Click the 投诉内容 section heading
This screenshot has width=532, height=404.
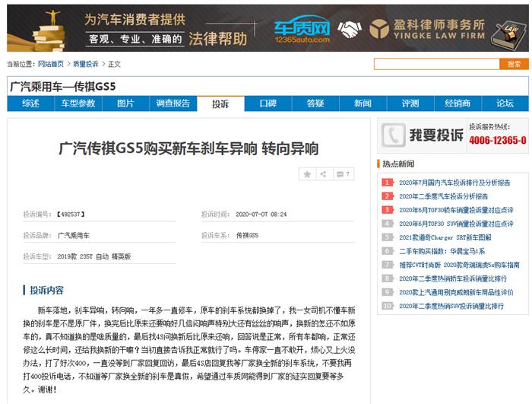(47, 290)
